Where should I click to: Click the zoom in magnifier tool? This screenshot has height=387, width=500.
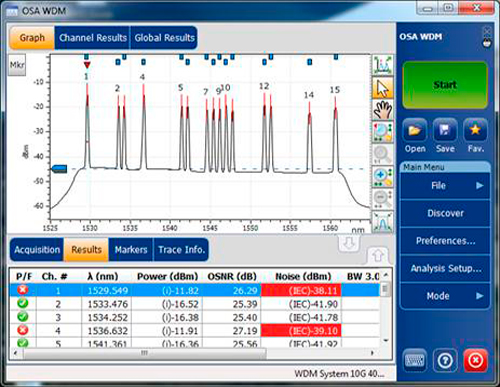383,177
